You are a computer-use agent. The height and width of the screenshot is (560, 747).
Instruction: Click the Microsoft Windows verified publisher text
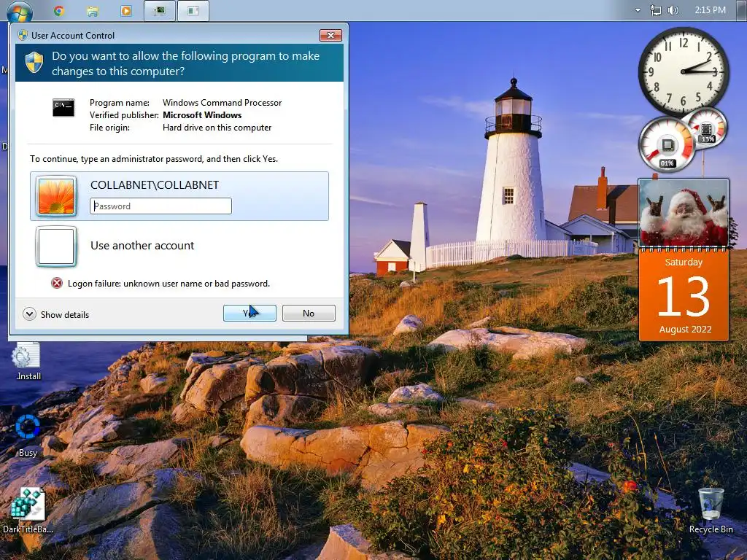tap(202, 114)
